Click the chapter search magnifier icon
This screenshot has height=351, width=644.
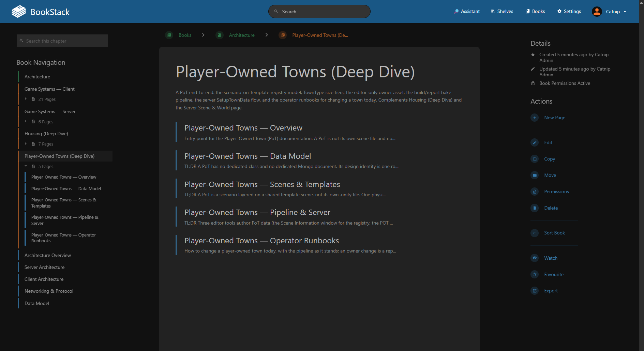21,41
